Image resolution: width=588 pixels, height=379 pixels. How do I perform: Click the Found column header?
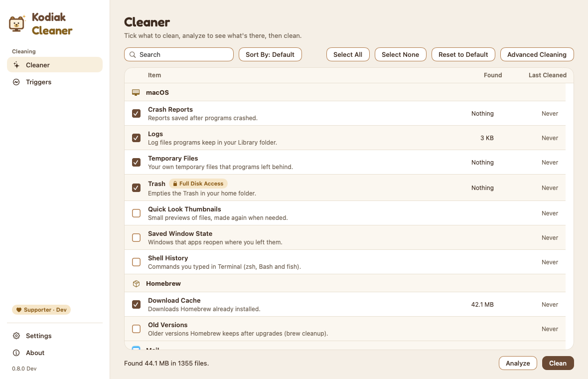coord(492,75)
